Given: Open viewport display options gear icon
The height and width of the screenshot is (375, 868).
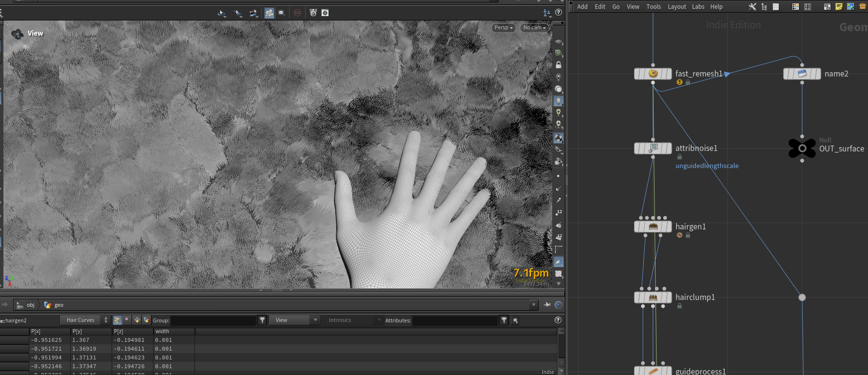Looking at the screenshot, I should [x=325, y=13].
